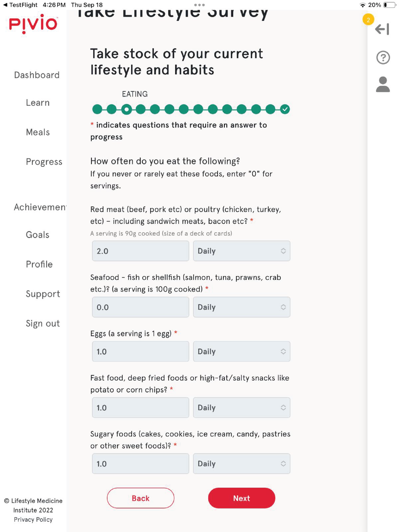Open the Privacy Policy link
The height and width of the screenshot is (532, 399).
(x=33, y=519)
